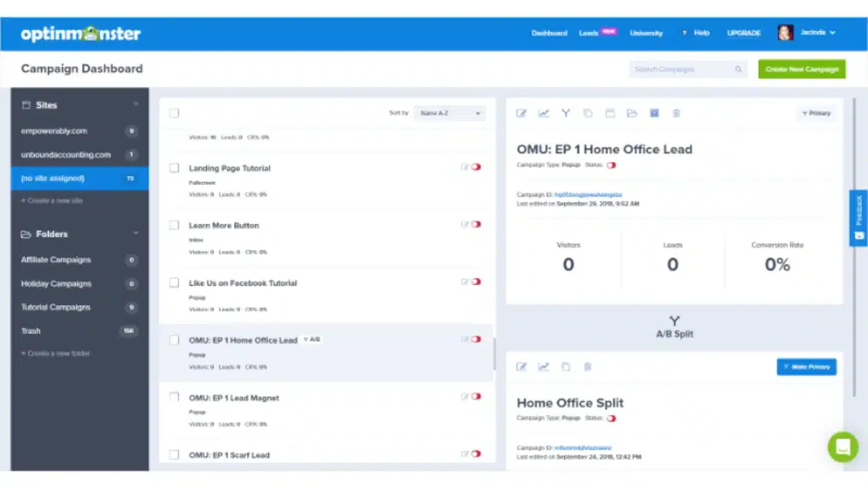Click the Create a new folder link
868x488 pixels.
pos(56,354)
